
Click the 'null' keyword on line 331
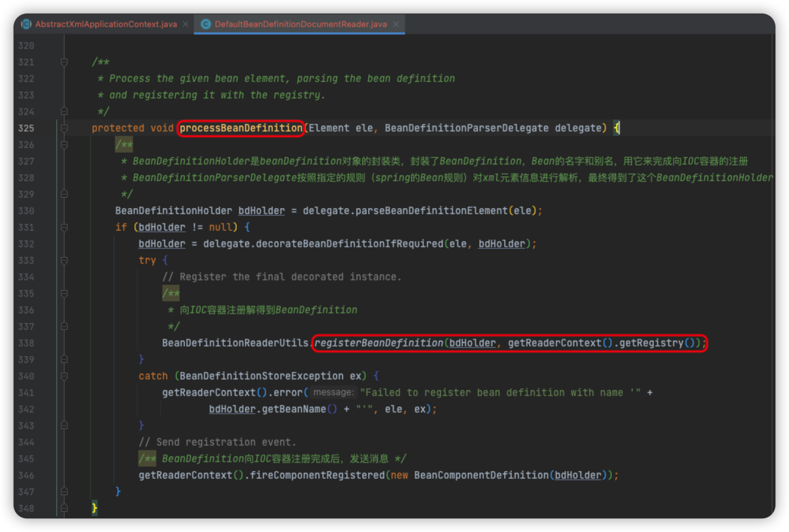click(220, 227)
